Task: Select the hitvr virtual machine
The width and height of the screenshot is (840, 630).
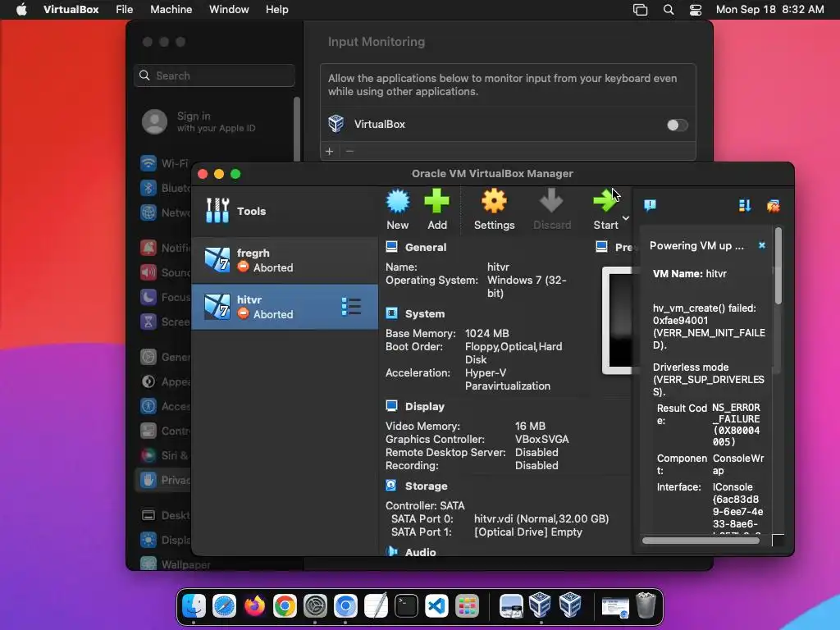Action: (285, 307)
